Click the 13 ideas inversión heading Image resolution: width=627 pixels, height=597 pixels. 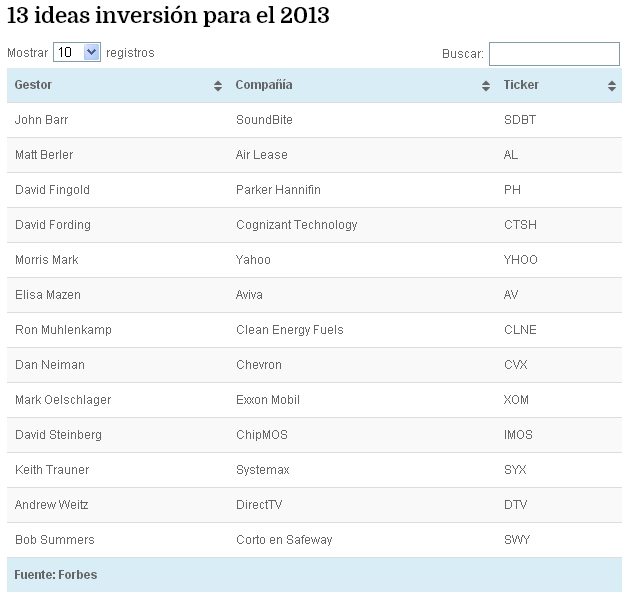(x=168, y=16)
